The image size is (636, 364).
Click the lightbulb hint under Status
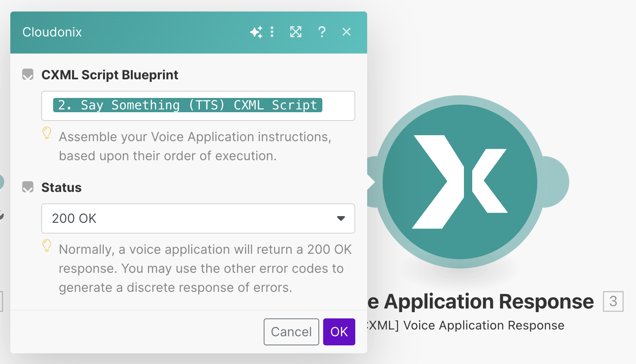[x=47, y=246]
